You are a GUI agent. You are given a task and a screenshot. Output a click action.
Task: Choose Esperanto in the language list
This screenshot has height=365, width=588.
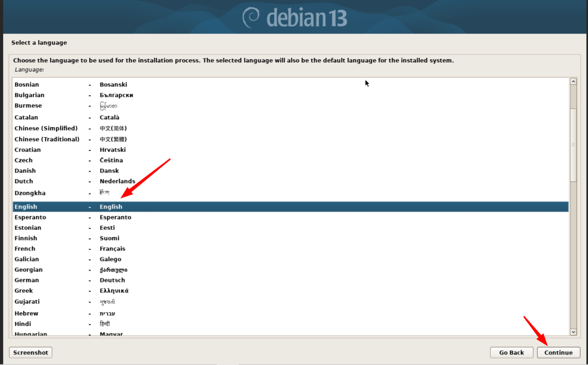coord(290,217)
